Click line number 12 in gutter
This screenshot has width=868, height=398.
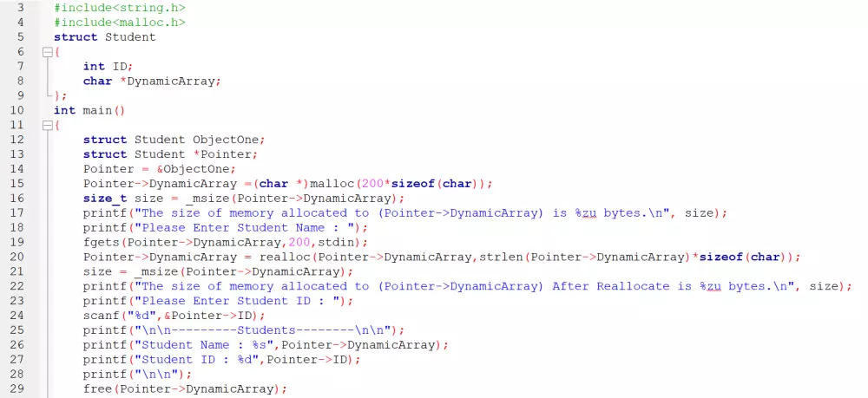pos(17,140)
